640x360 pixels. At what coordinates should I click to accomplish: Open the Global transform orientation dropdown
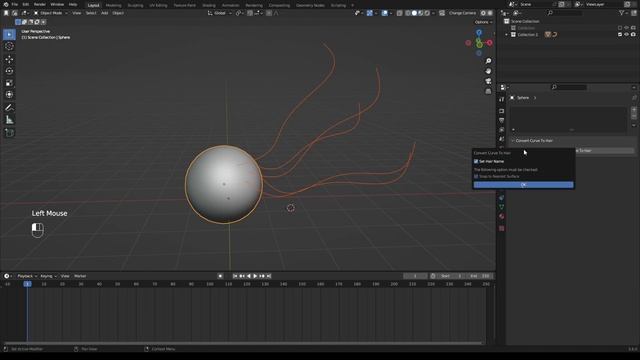[220, 13]
